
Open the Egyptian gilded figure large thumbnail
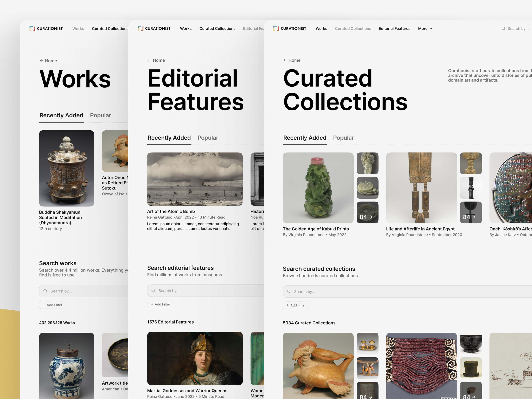421,188
